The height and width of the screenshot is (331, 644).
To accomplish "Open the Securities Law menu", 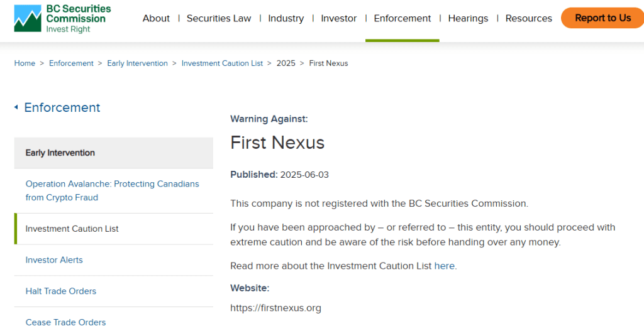I will [219, 18].
